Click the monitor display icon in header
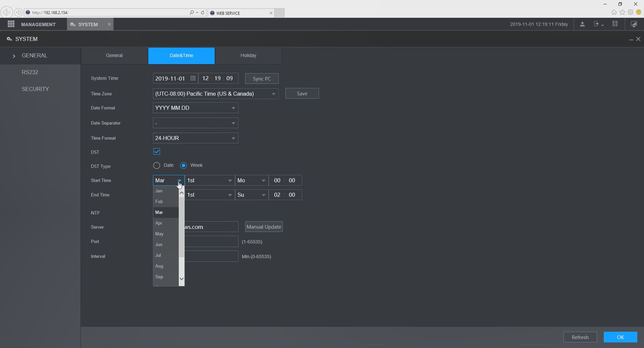 coord(634,24)
